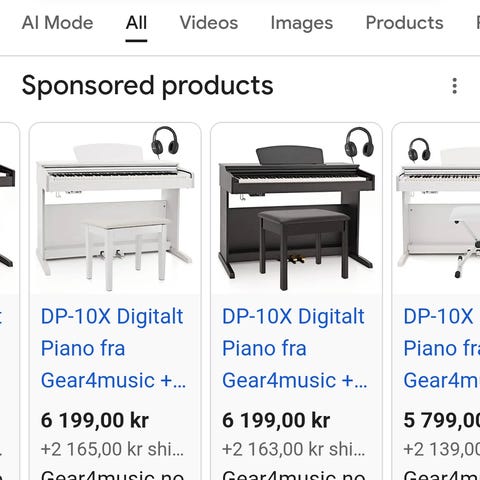Screen dimensions: 480x480
Task: Open the partially visible third DP-10X title link
Action: (442, 348)
